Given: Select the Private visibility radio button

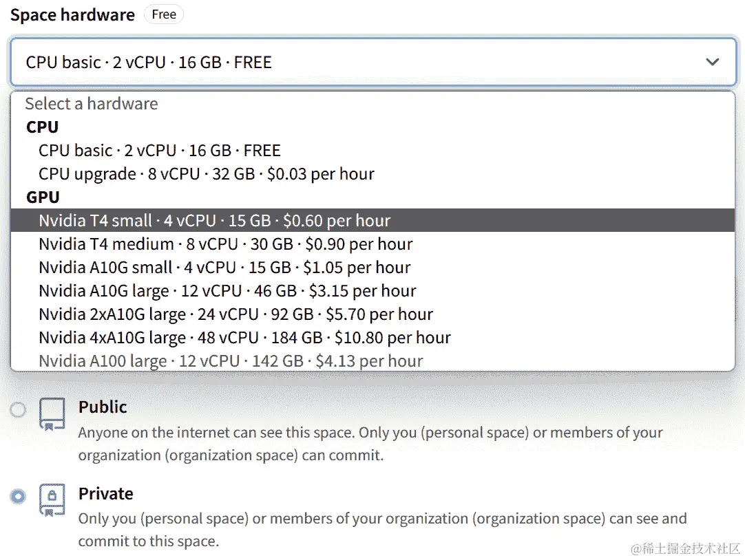Looking at the screenshot, I should (17, 496).
